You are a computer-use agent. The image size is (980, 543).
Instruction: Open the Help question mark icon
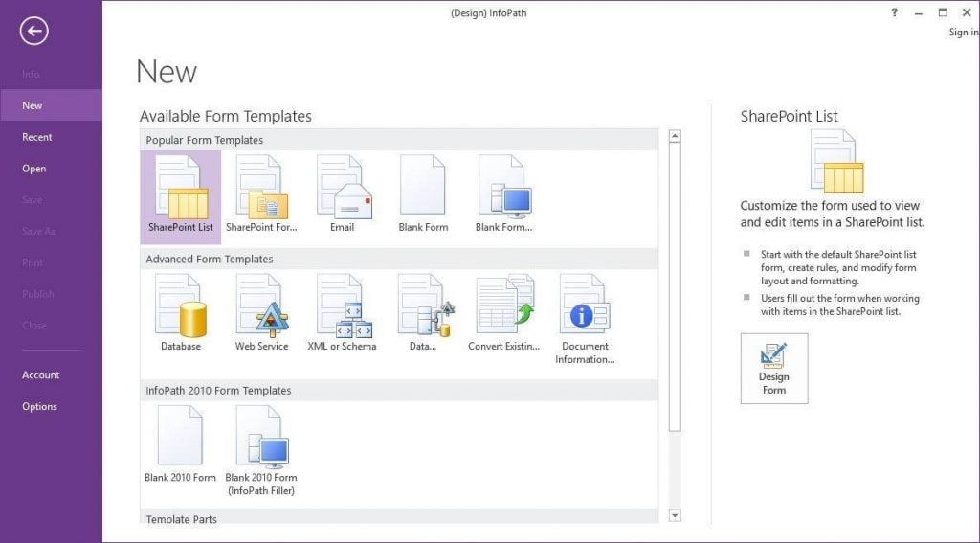click(895, 12)
